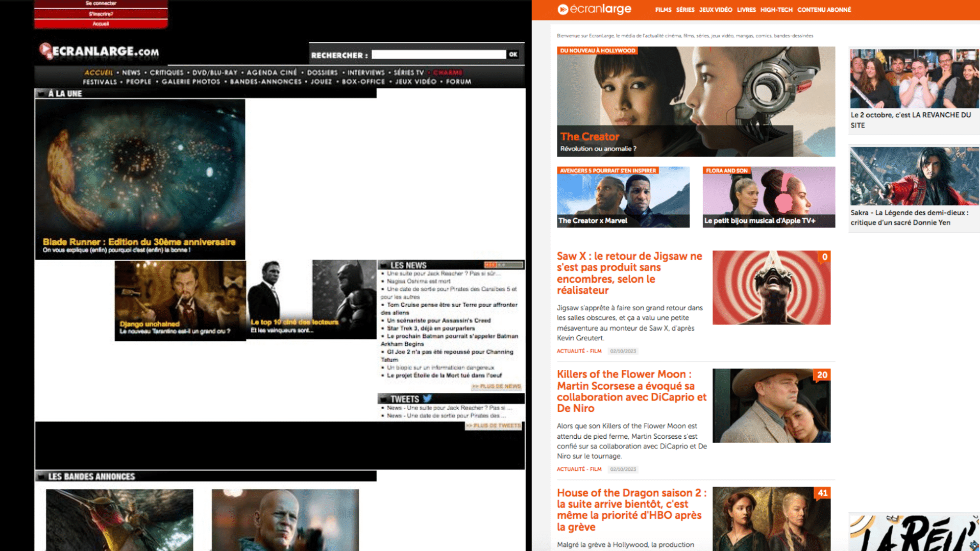Click the ECRANLARGE.com logo on old site
The width and height of the screenshot is (980, 551).
(x=99, y=51)
